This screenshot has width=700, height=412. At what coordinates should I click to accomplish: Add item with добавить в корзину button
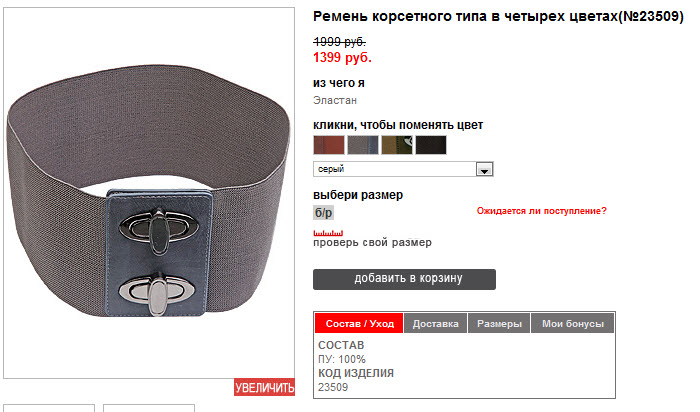coord(404,279)
